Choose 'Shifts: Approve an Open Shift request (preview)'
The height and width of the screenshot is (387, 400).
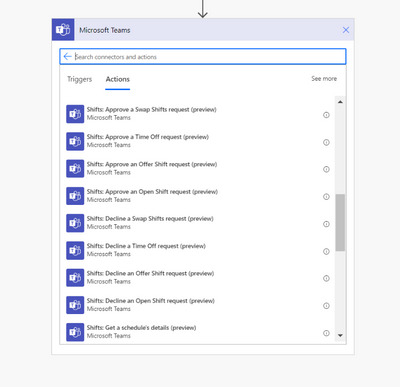click(152, 192)
